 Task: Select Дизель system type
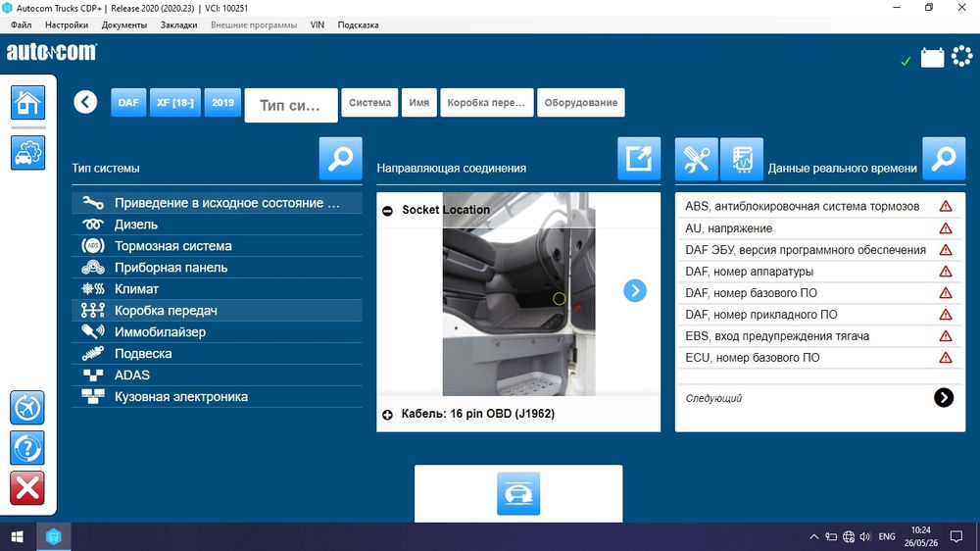click(217, 225)
